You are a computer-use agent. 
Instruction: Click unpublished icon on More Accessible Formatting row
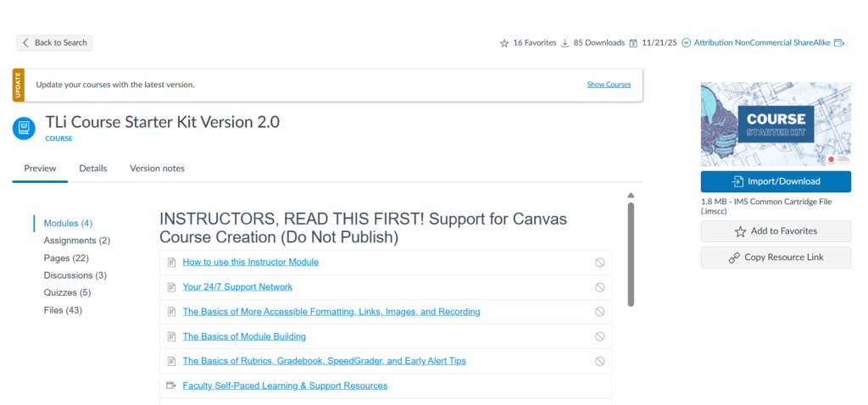click(599, 312)
